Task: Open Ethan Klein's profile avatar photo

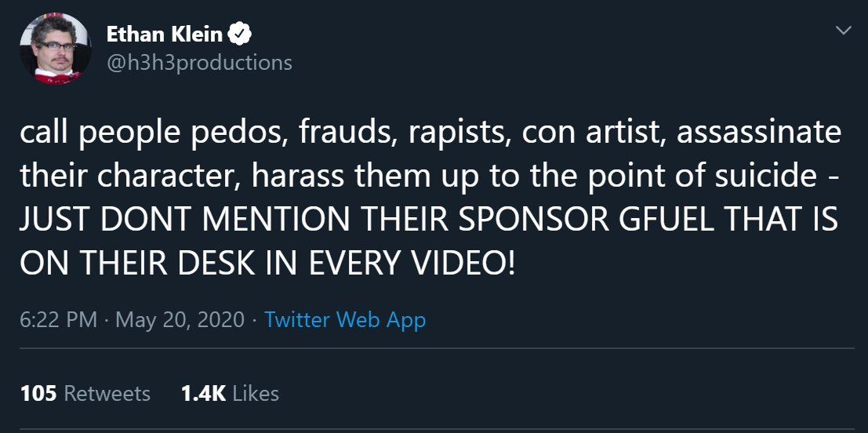Action: coord(55,49)
